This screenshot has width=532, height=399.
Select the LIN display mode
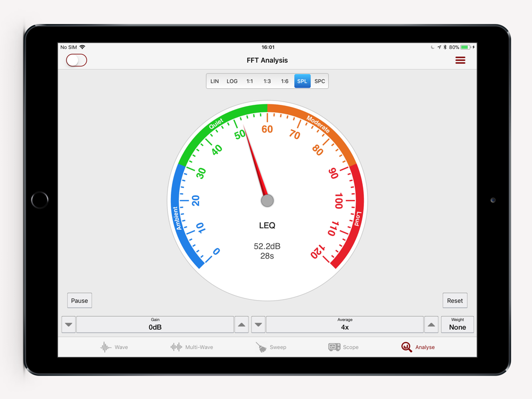coord(214,81)
